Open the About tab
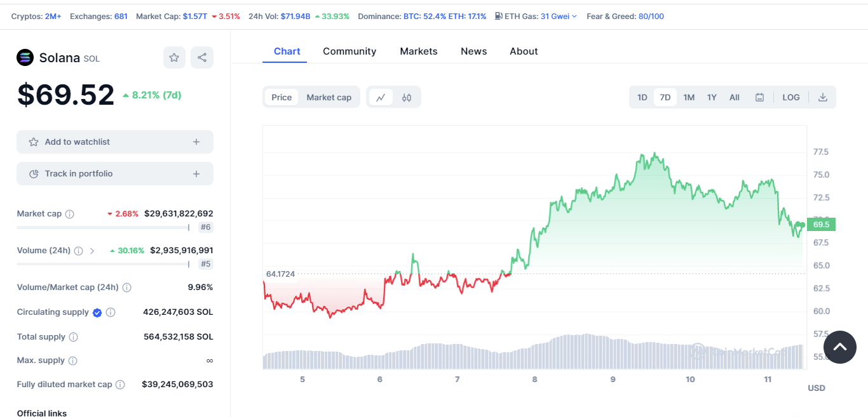This screenshot has width=868, height=417. pyautogui.click(x=524, y=51)
